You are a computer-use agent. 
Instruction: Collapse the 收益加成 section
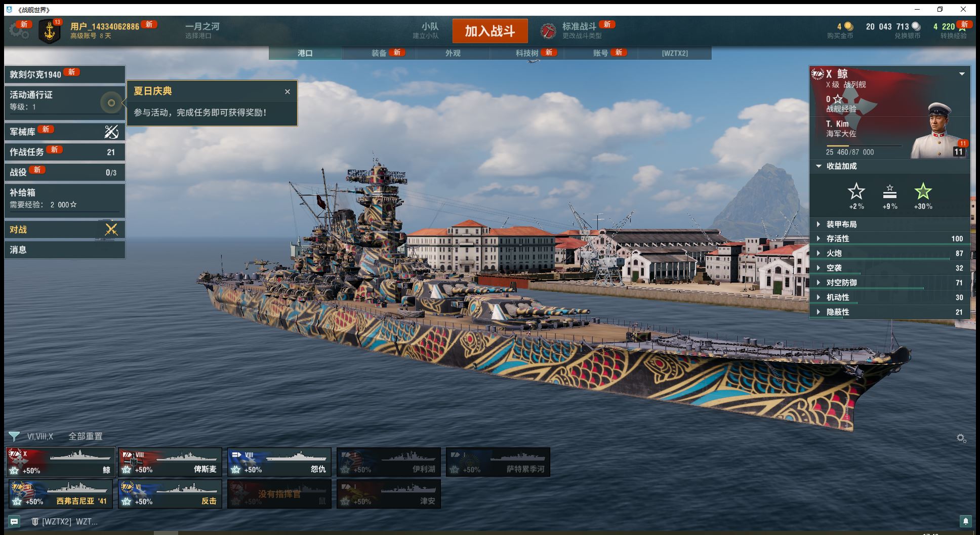pos(819,166)
